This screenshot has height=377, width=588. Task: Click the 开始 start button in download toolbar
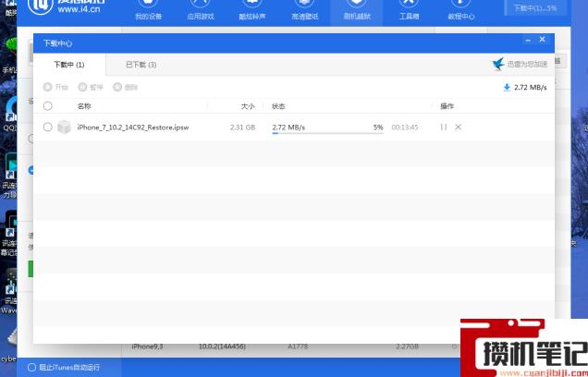click(55, 87)
